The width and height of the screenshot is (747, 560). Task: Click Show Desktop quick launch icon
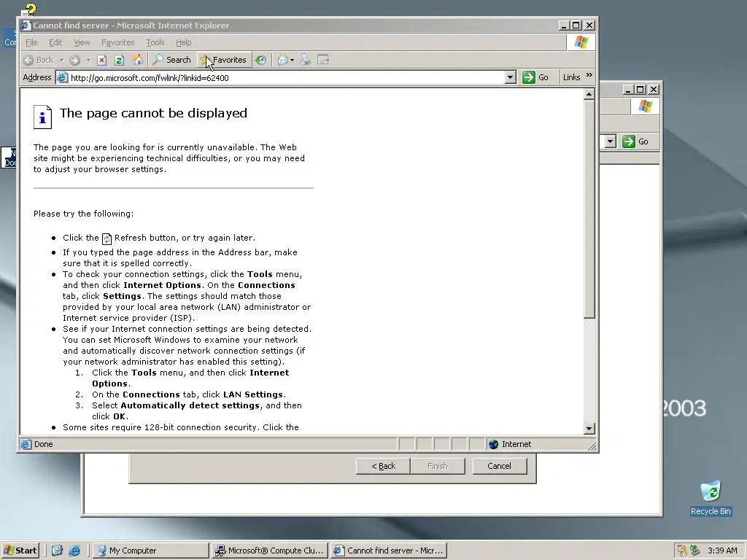pyautogui.click(x=57, y=551)
